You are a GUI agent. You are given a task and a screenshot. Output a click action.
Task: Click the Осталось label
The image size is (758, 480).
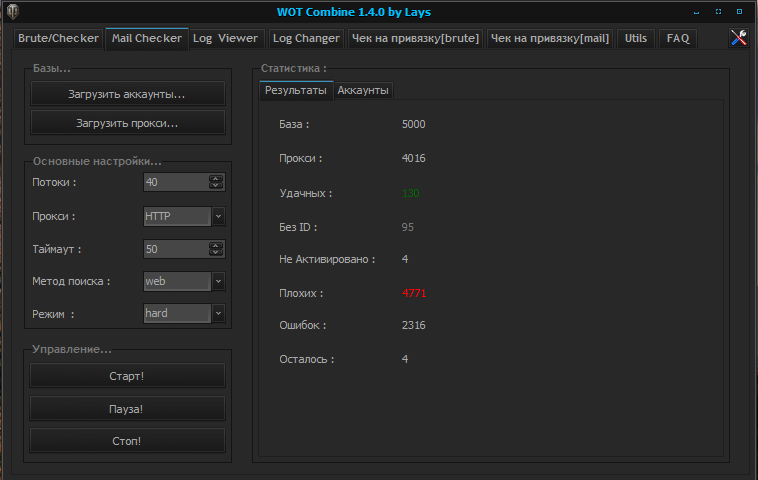click(x=306, y=360)
